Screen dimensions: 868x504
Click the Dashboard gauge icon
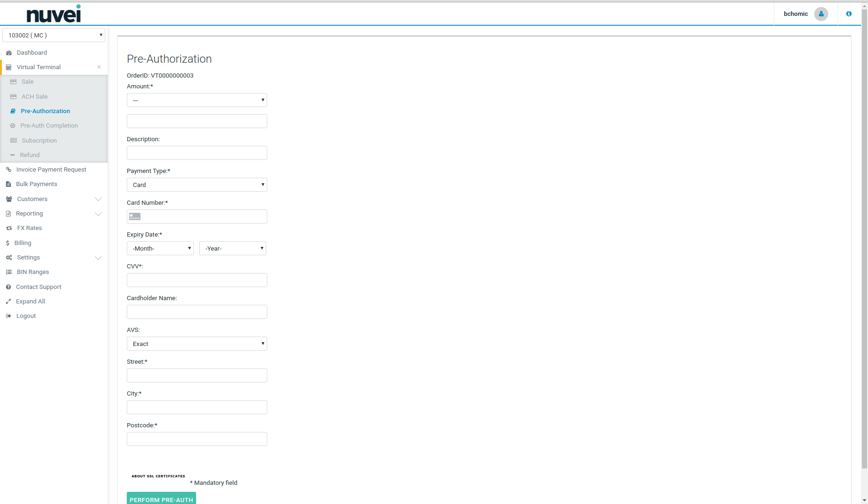(x=8, y=53)
